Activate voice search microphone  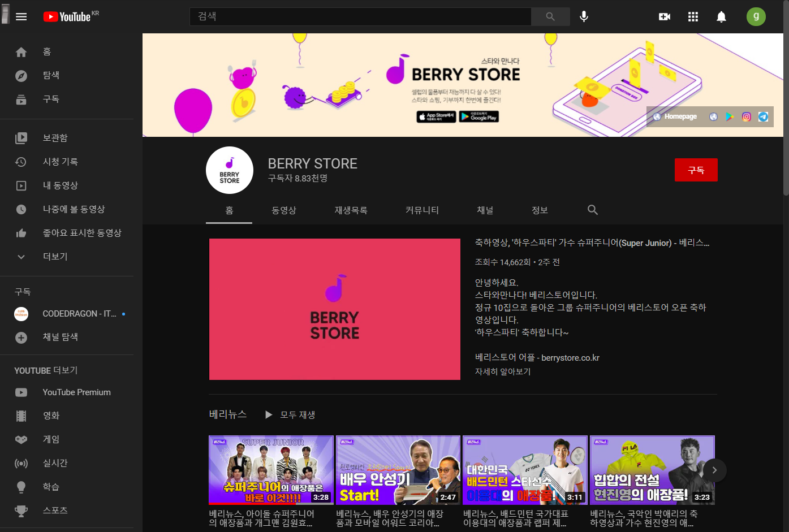pos(584,16)
